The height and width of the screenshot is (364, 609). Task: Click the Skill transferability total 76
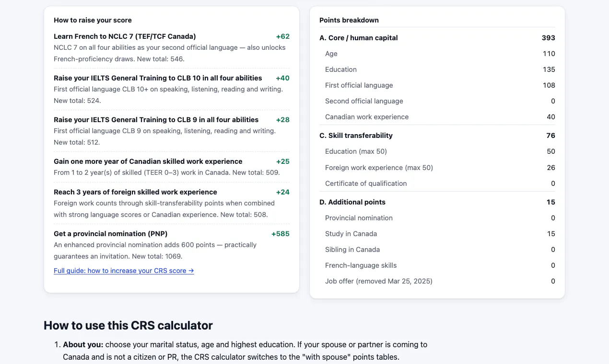point(550,136)
